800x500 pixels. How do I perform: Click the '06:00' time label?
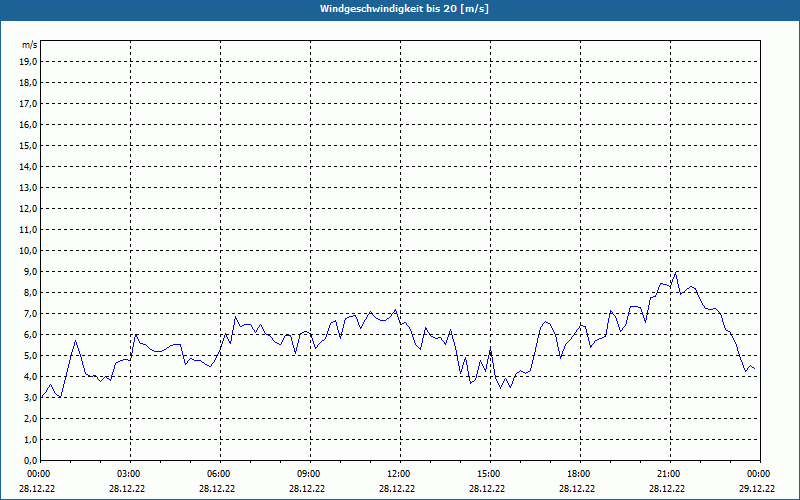218,474
